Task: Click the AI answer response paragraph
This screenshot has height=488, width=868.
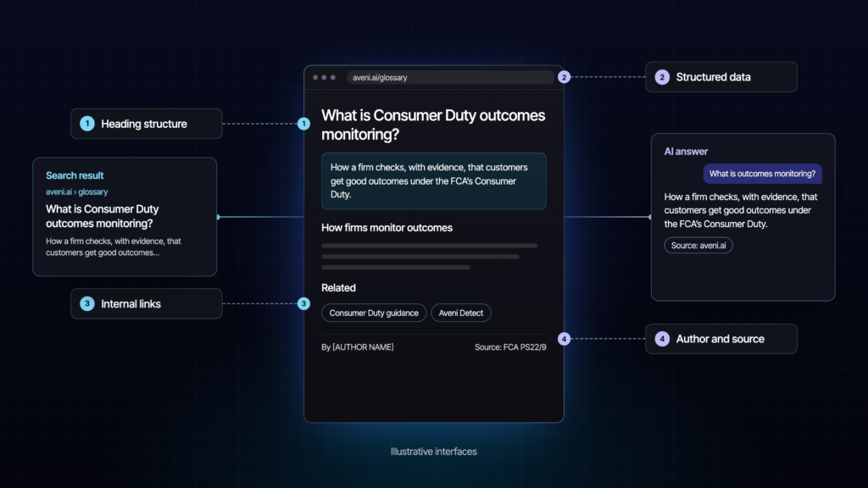Action: click(x=741, y=210)
